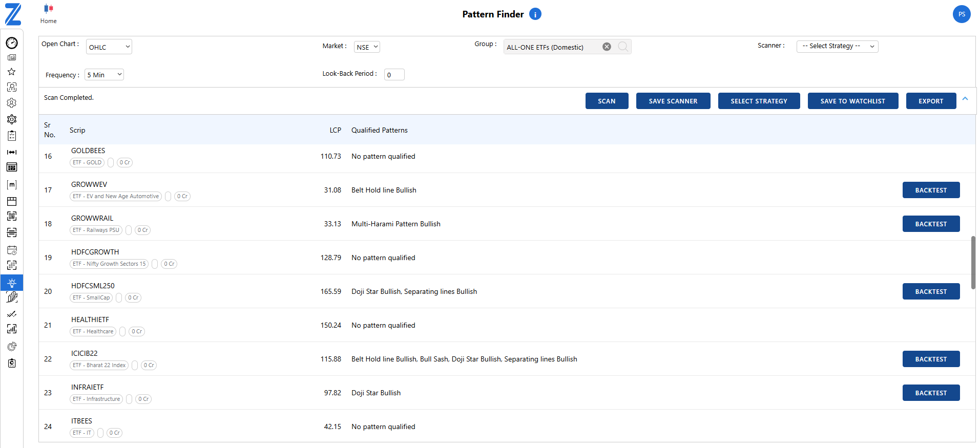Click the star watchlist icon in sidebar
Screen dimensions: 980x448
click(x=12, y=72)
